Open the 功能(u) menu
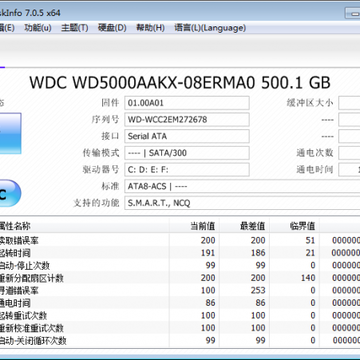Viewport: 360px width, 360px height. (x=38, y=28)
